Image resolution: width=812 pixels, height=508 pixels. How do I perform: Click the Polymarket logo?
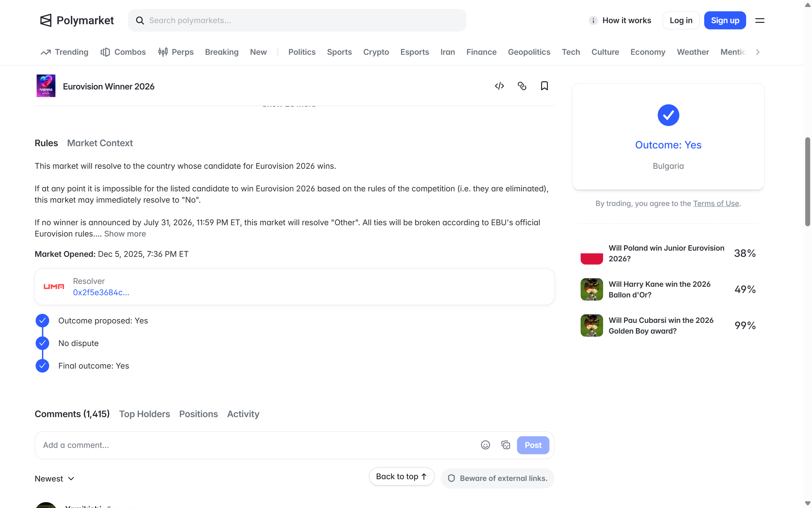click(x=77, y=20)
